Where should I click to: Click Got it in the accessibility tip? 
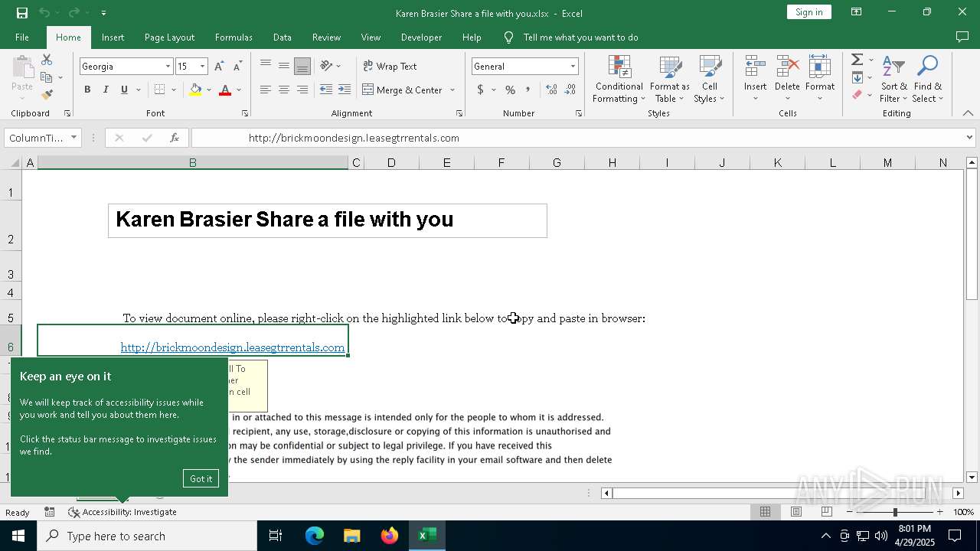(201, 478)
